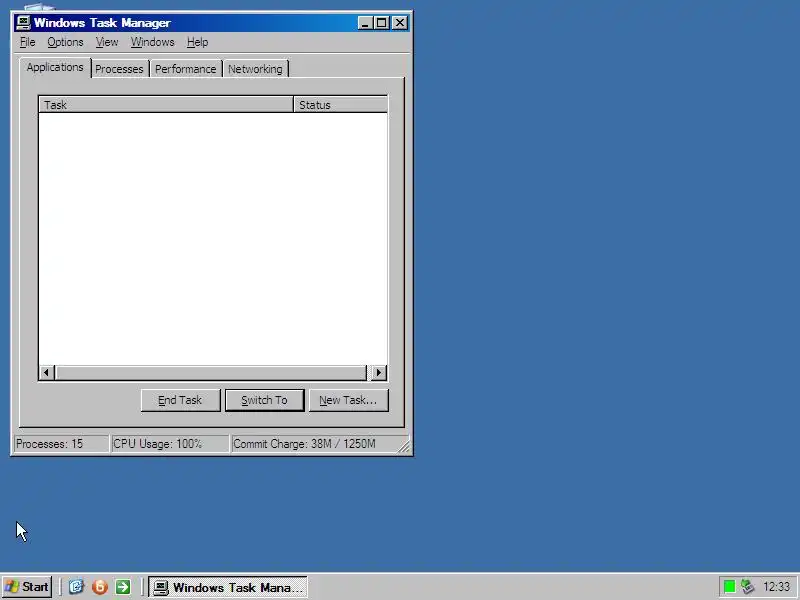Viewport: 800px width, 600px height.
Task: Click the Windows Task Manager taskbar button
Action: pos(228,587)
